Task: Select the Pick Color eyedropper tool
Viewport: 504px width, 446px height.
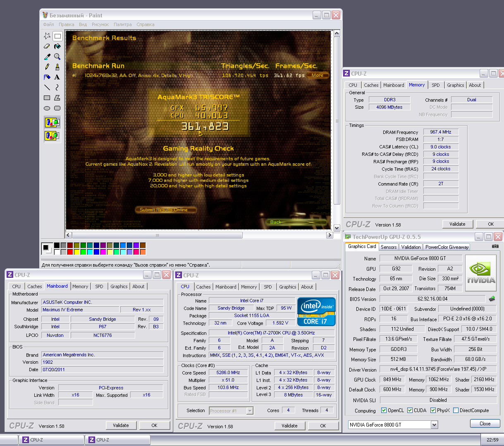Action: point(47,57)
